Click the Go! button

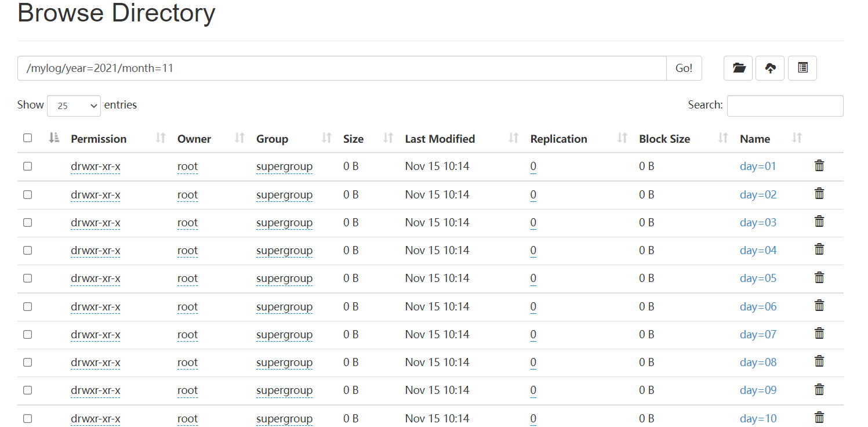pyautogui.click(x=684, y=68)
